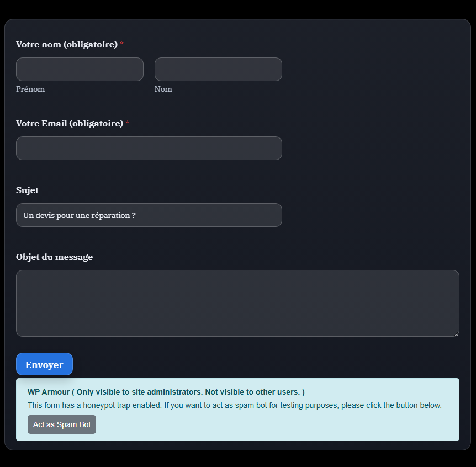The height and width of the screenshot is (467, 476).
Task: Click the 'Nom' sub-label under the second field
Action: pos(163,89)
